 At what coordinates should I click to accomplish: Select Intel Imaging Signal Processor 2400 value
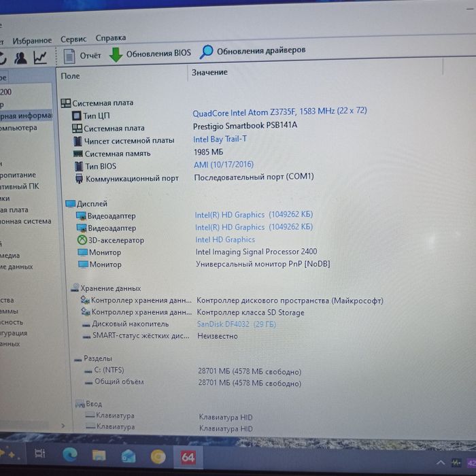tap(256, 252)
